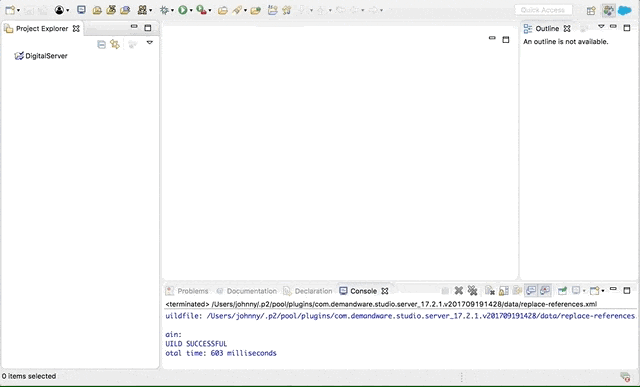640x387 pixels.
Task: Open the Search dropdown arrow
Action: pyautogui.click(x=245, y=11)
